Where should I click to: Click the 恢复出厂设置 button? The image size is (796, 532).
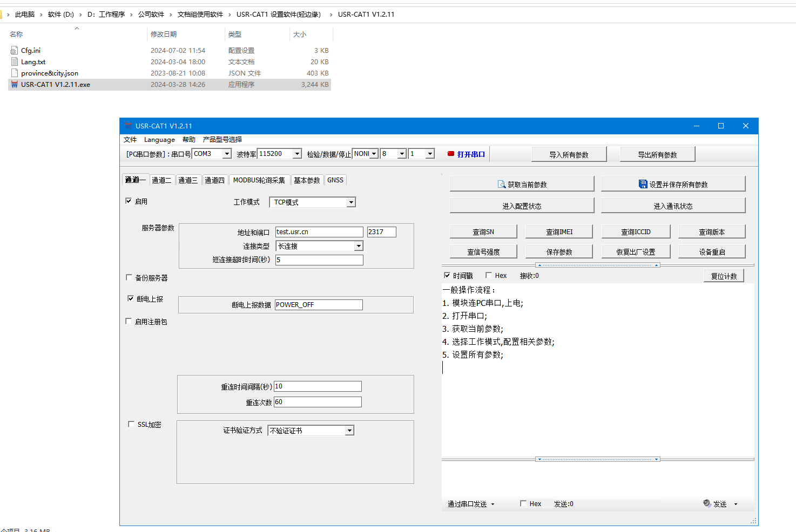[x=636, y=252]
